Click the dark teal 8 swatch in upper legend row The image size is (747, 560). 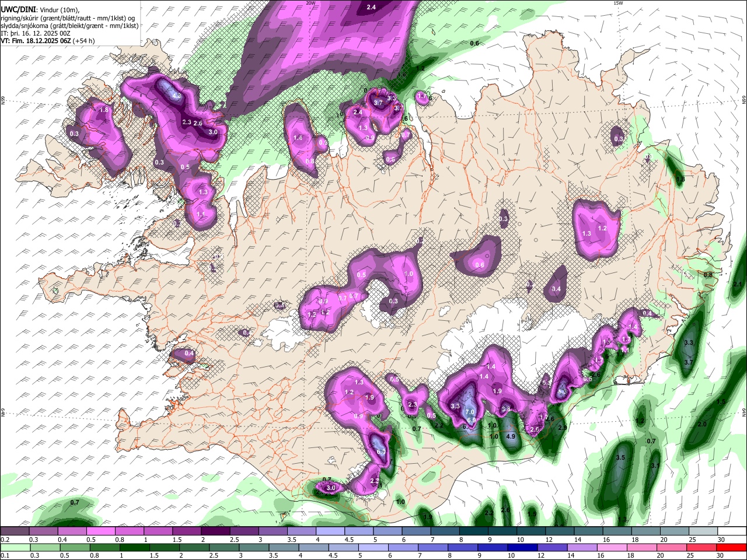(474, 531)
